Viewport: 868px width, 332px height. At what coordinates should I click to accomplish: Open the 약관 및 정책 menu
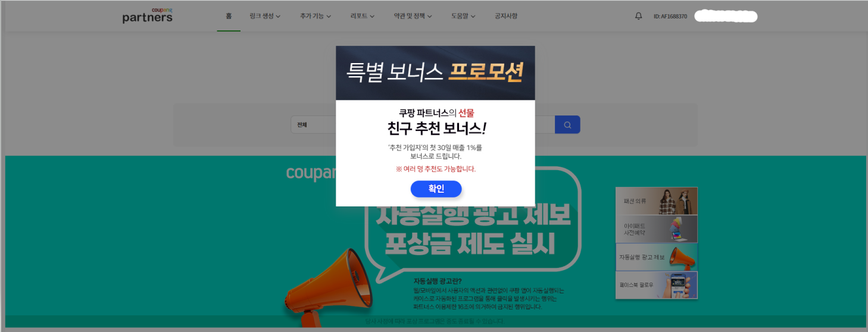(413, 16)
